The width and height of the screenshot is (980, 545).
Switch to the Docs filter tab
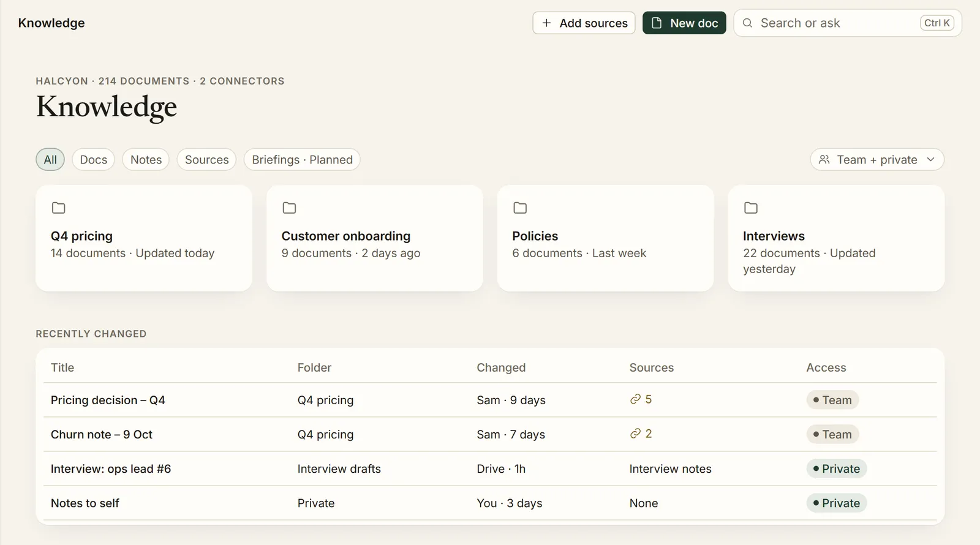[94, 160]
